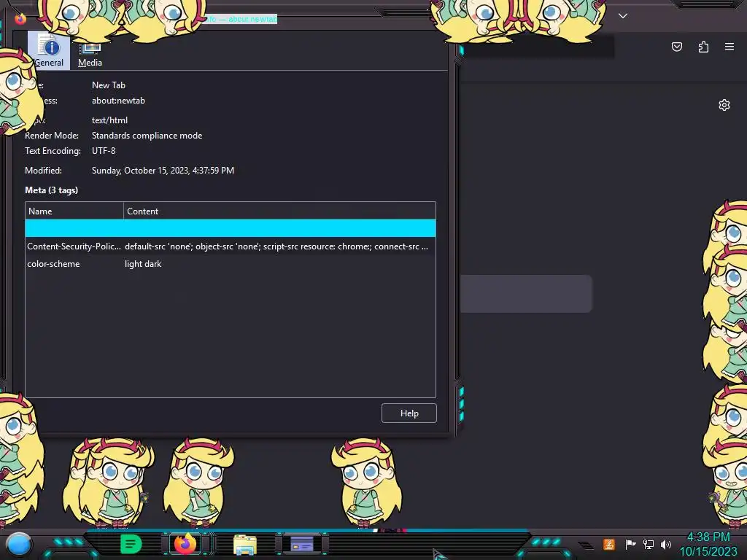Click the Java tray icon
The image size is (747, 560).
pos(608,544)
